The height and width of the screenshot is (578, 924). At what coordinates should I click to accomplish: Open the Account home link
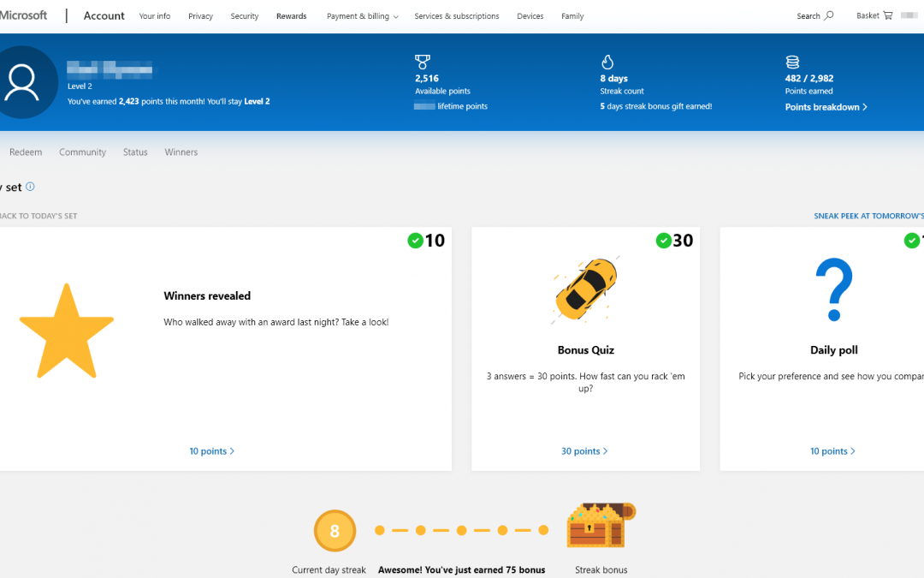[104, 16]
